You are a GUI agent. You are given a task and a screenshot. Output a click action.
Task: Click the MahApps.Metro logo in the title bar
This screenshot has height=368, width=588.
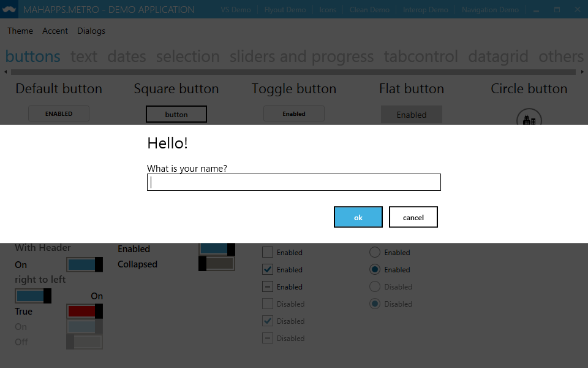tap(9, 9)
